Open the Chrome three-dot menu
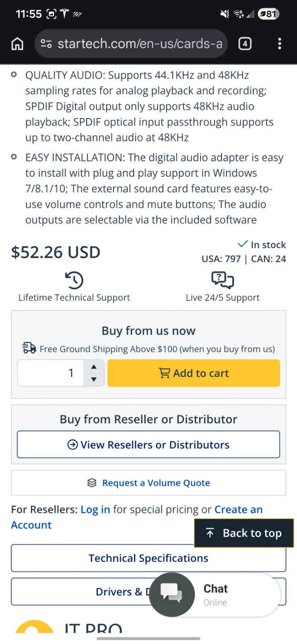 tap(280, 44)
